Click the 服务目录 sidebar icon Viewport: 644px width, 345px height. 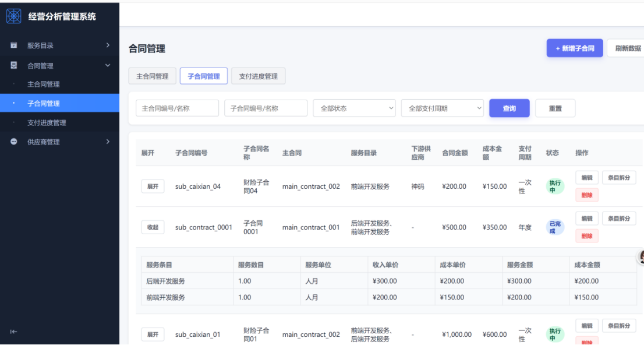coord(13,45)
